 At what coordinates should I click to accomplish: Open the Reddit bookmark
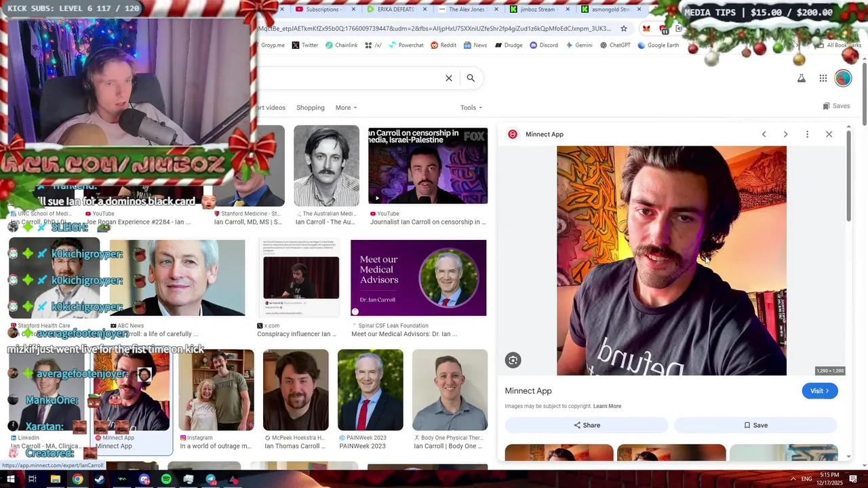tap(443, 45)
